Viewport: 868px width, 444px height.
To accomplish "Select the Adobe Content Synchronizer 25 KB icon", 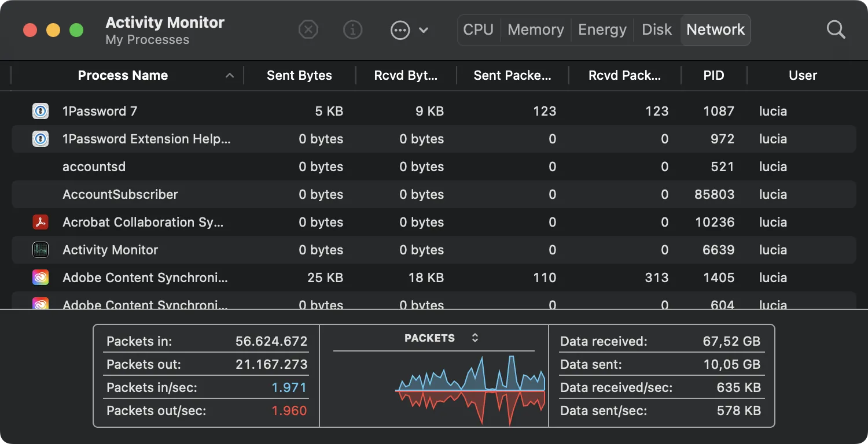I will click(x=40, y=277).
